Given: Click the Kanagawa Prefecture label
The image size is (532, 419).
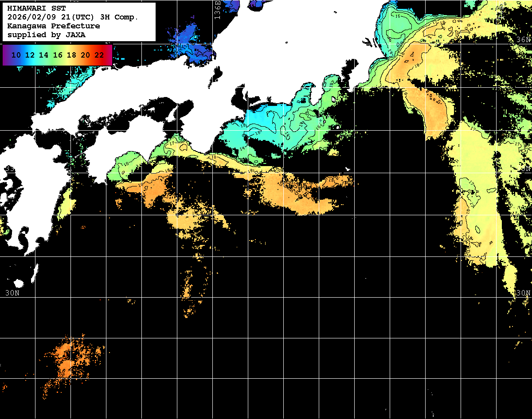Looking at the screenshot, I should pyautogui.click(x=53, y=26).
